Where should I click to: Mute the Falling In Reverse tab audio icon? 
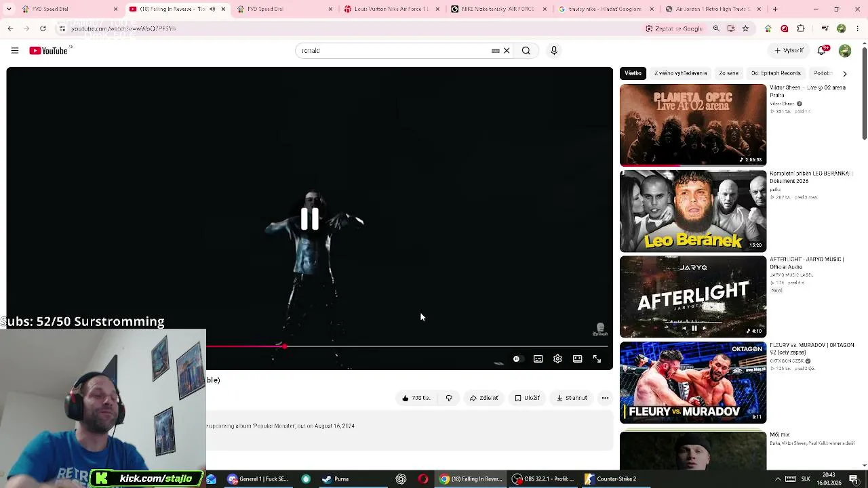(x=212, y=9)
